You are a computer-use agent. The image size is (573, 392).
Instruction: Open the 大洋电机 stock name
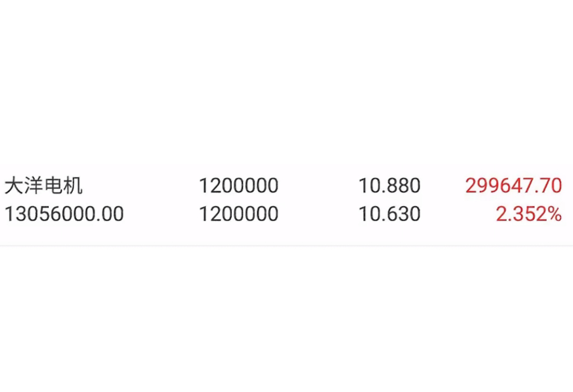click(x=43, y=185)
